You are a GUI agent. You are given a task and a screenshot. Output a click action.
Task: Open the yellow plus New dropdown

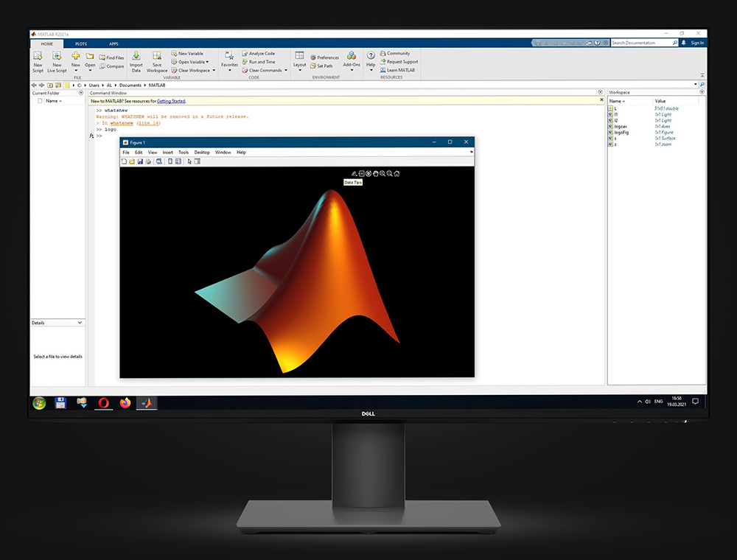tap(76, 62)
